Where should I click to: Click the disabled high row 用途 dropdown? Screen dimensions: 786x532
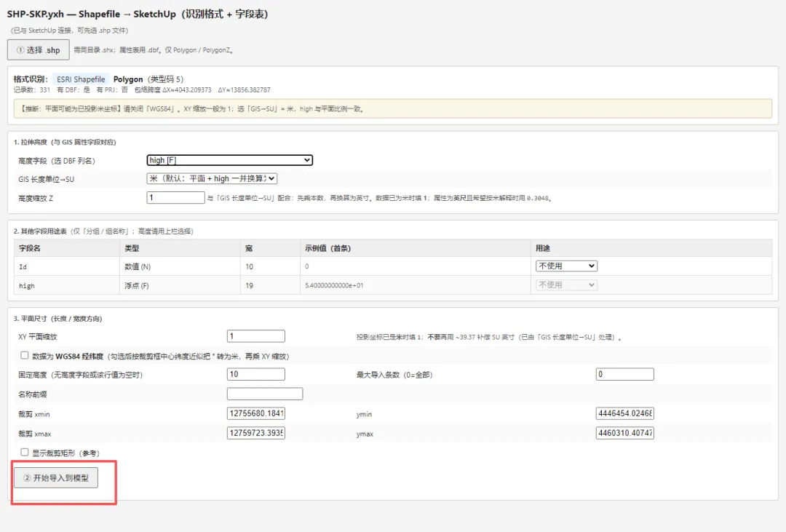coord(566,285)
